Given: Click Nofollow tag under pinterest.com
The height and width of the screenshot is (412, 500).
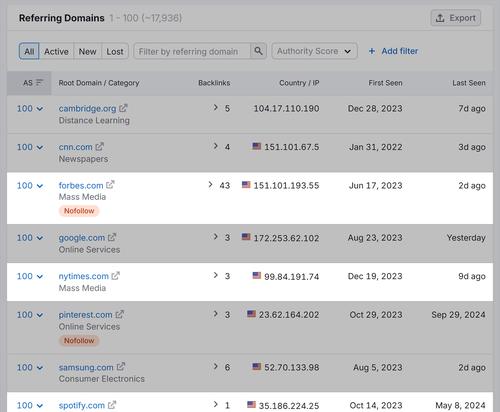Looking at the screenshot, I should pos(79,340).
